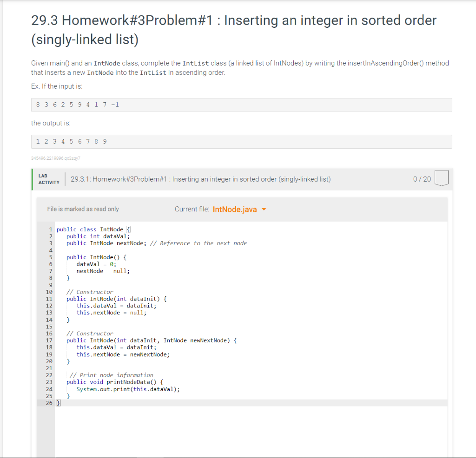Click line number 26 in the editor gutter
Viewport: 476px width, 458px height.
tap(49, 403)
